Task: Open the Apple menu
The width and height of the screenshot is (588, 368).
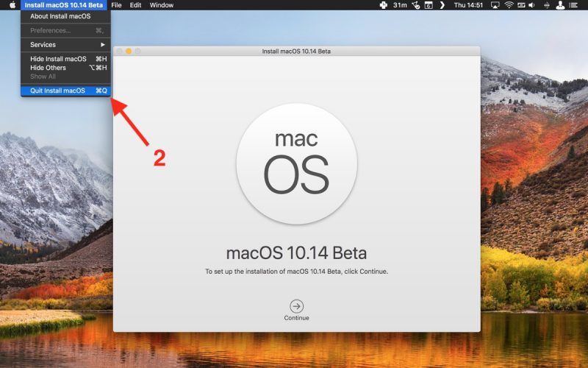Action: [x=12, y=5]
